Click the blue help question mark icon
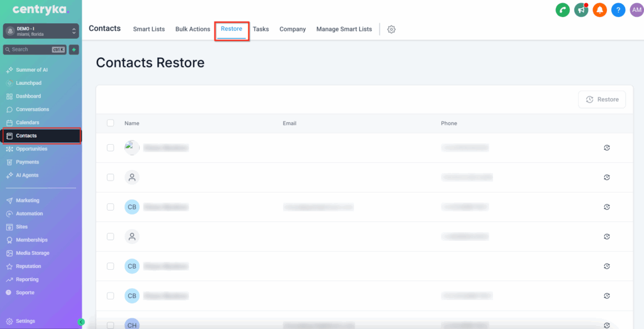The height and width of the screenshot is (329, 644). point(618,10)
